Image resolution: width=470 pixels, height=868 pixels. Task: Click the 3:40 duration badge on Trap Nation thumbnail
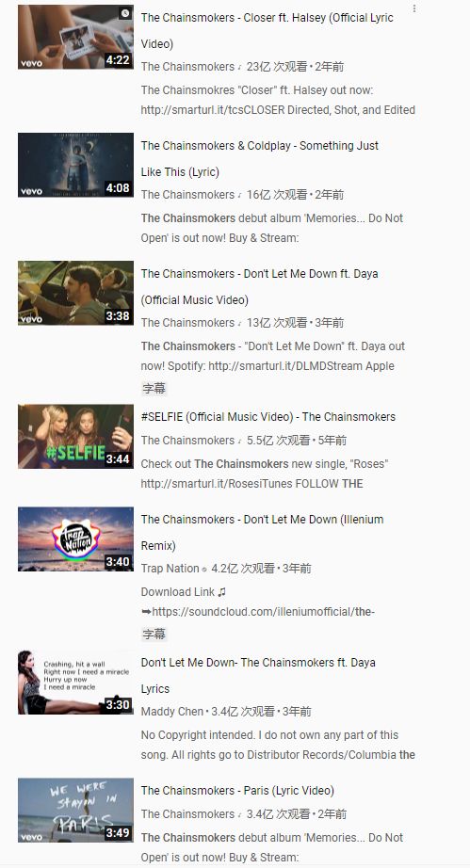118,562
